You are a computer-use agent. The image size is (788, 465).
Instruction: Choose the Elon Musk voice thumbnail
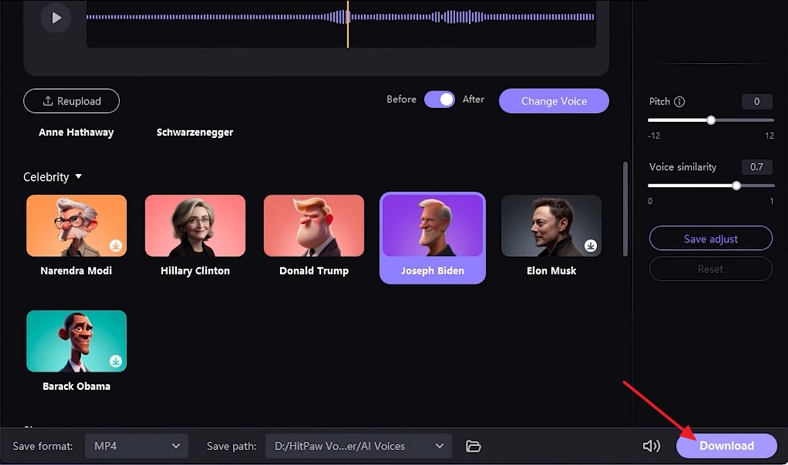(551, 226)
